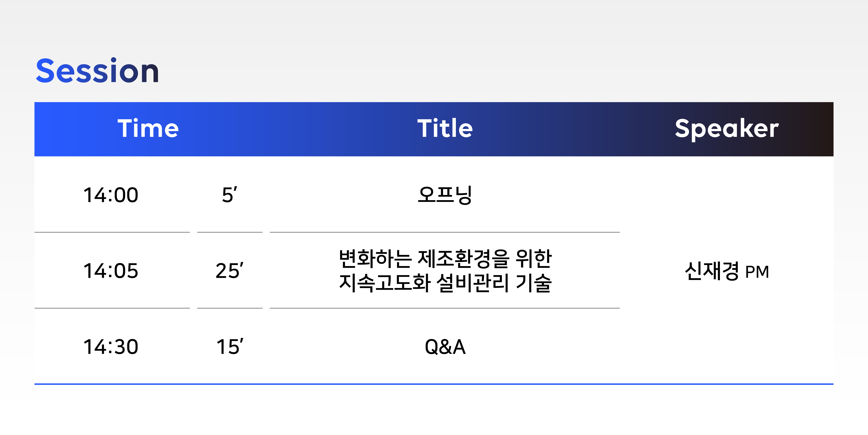
Task: Click the PM label beside the speaker name
Action: tap(757, 272)
